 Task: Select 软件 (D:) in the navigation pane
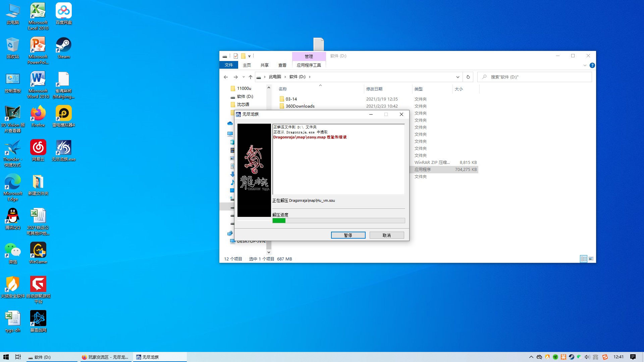(x=245, y=97)
